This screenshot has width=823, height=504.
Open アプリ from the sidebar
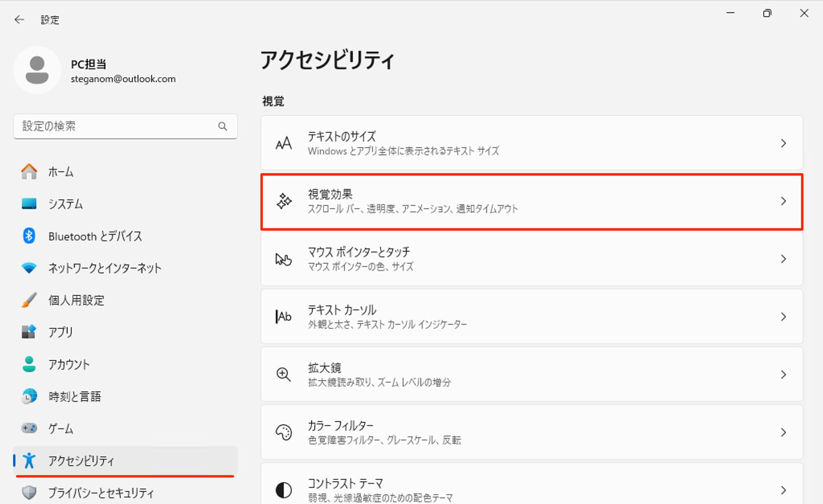(60, 332)
